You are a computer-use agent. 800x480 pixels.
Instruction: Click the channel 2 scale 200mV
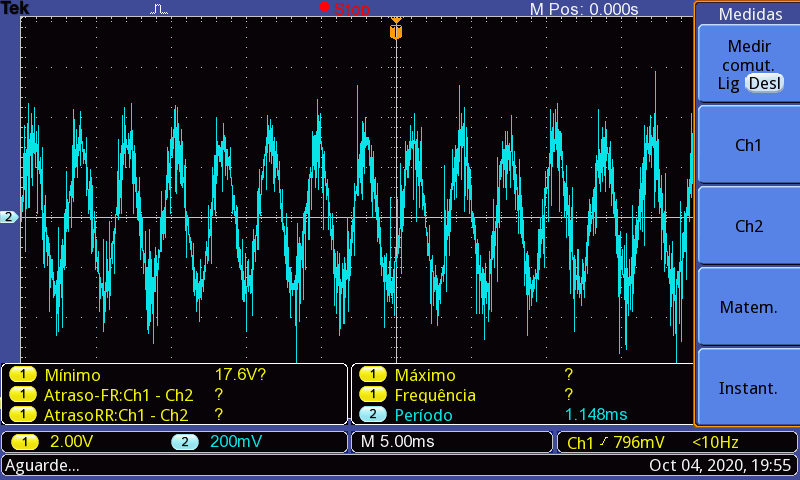click(x=236, y=441)
